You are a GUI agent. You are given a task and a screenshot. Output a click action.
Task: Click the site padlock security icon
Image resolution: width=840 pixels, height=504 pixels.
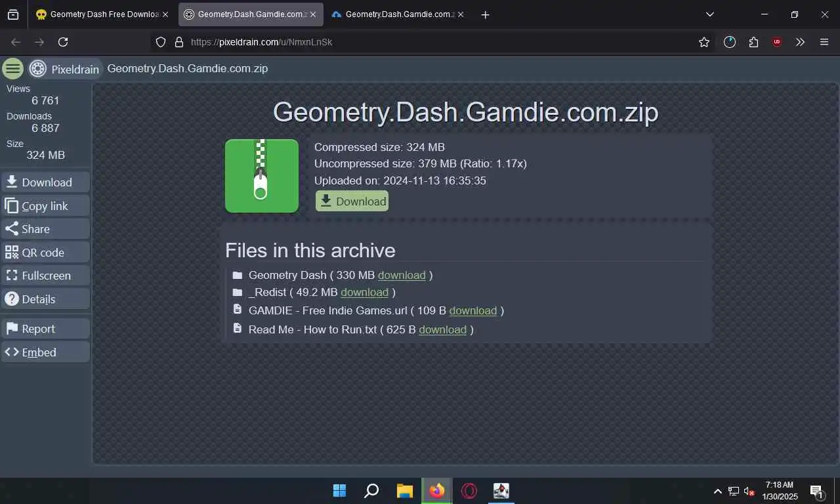click(179, 42)
